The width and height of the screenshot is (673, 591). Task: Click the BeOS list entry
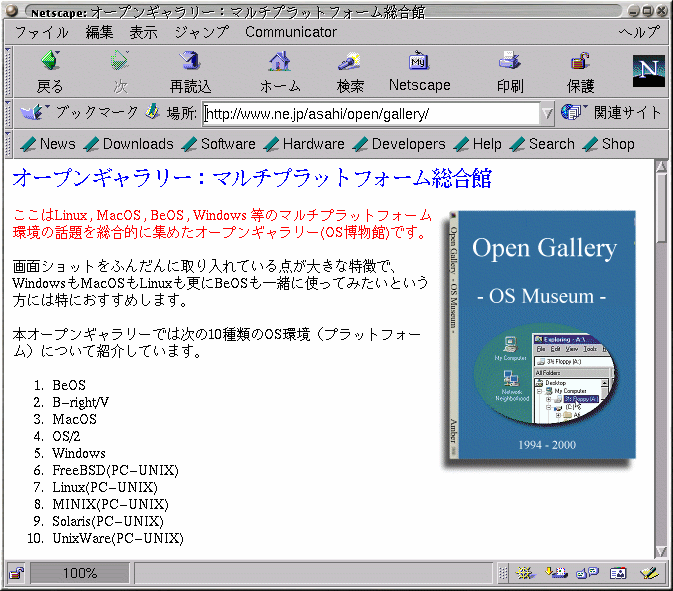point(69,385)
